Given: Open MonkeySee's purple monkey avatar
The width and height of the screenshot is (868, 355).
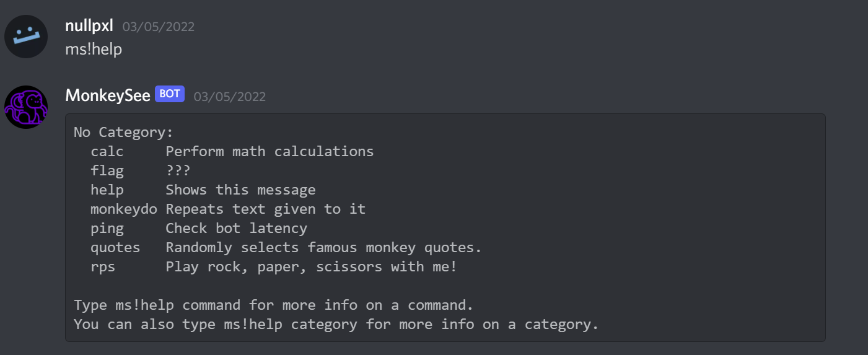Looking at the screenshot, I should (x=26, y=107).
